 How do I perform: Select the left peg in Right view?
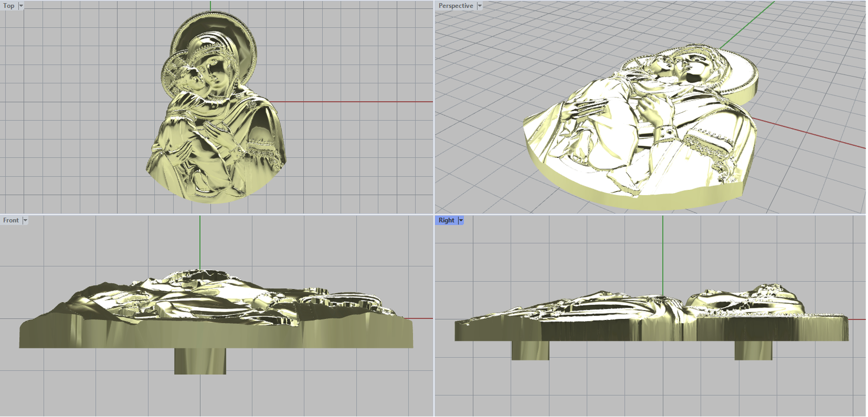click(x=530, y=350)
